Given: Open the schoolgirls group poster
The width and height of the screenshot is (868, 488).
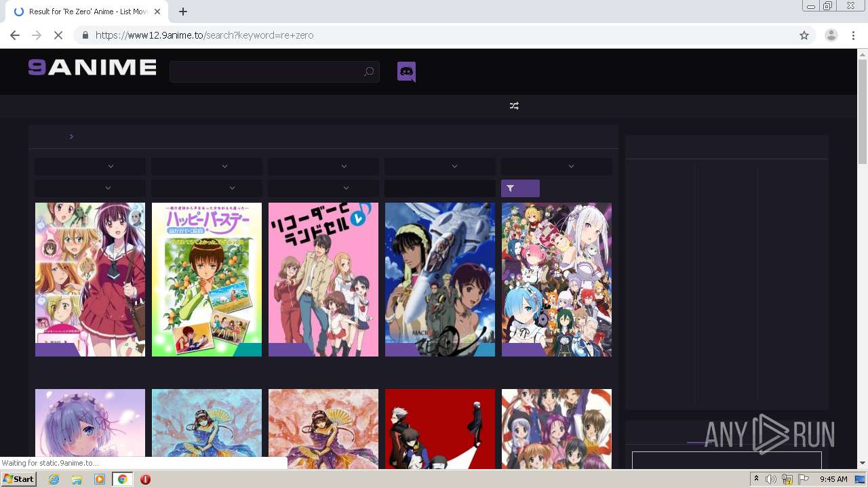Looking at the screenshot, I should 557,429.
